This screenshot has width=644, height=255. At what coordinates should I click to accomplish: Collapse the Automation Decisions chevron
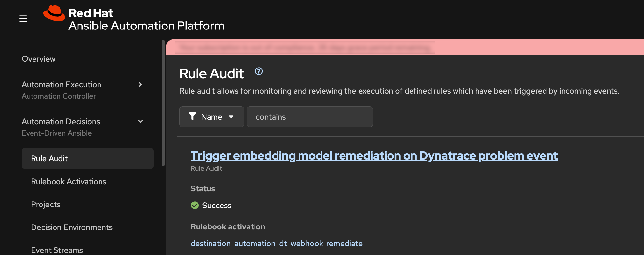pyautogui.click(x=140, y=121)
